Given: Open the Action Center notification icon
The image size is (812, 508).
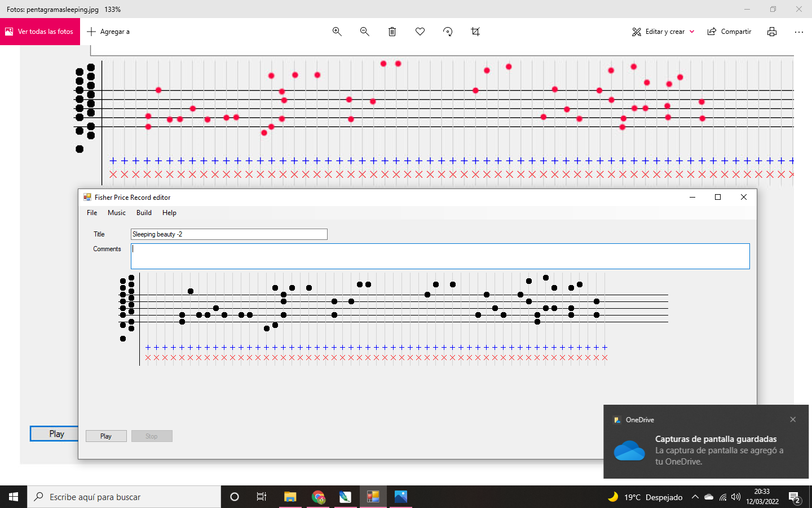Looking at the screenshot, I should pyautogui.click(x=795, y=497).
